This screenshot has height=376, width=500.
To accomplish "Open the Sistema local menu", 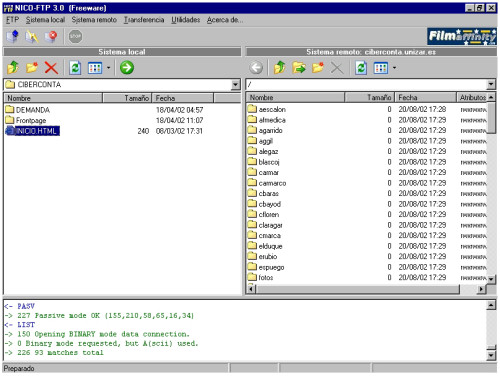I will pyautogui.click(x=45, y=20).
